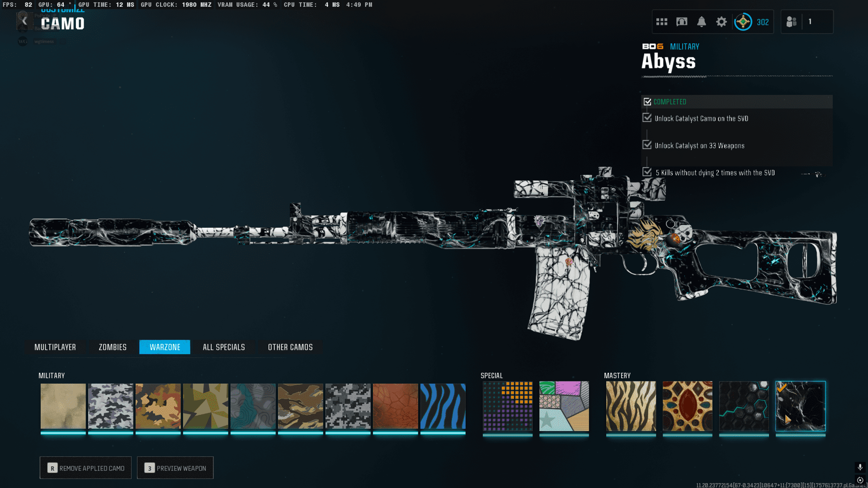Select the gold tiger mastery camo
Image resolution: width=868 pixels, height=488 pixels.
[x=631, y=406]
